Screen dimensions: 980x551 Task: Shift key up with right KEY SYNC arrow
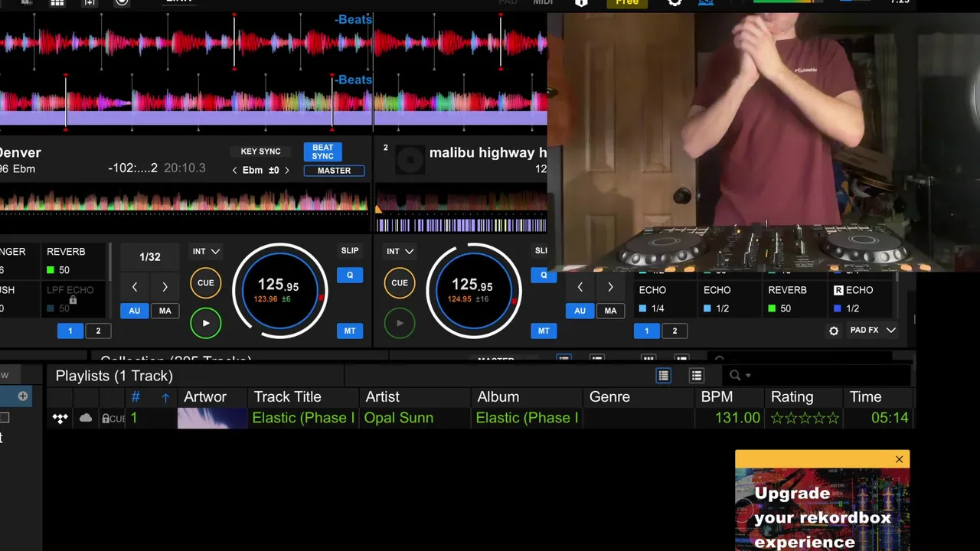[287, 171]
